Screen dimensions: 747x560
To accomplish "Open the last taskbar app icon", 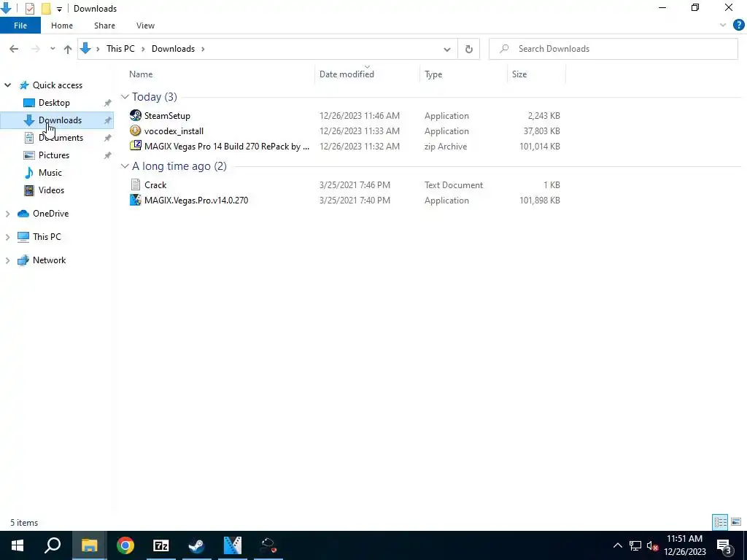I will [x=268, y=545].
